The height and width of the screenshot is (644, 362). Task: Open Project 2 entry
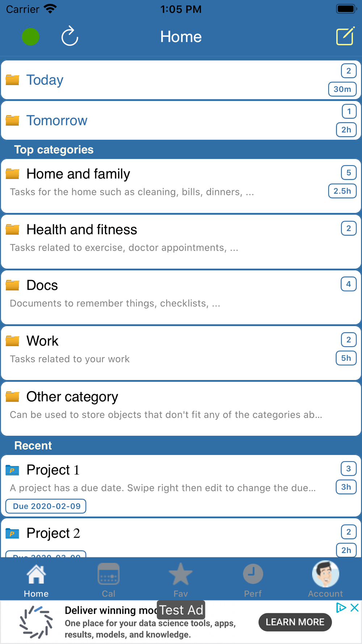tap(181, 538)
